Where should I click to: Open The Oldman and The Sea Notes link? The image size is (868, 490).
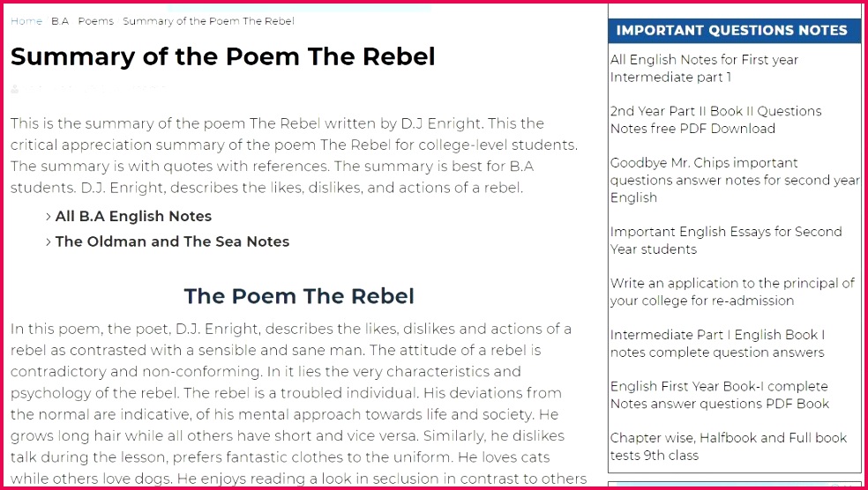(172, 242)
